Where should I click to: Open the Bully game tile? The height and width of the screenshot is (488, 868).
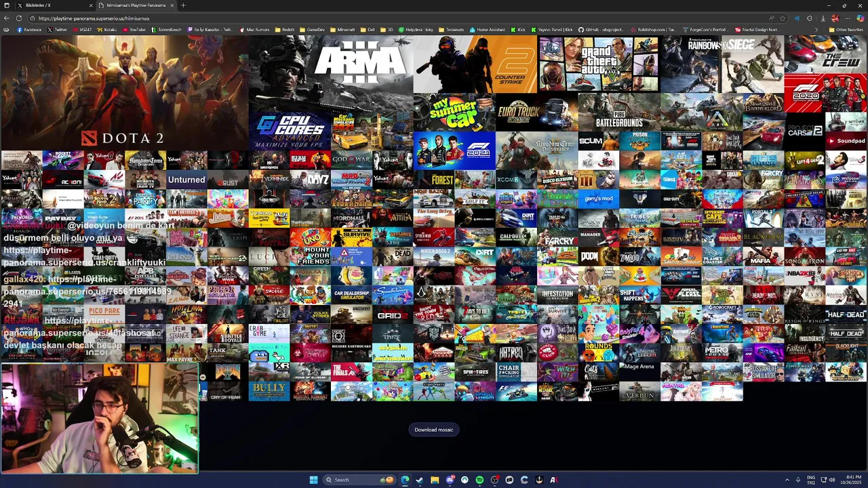coord(269,391)
